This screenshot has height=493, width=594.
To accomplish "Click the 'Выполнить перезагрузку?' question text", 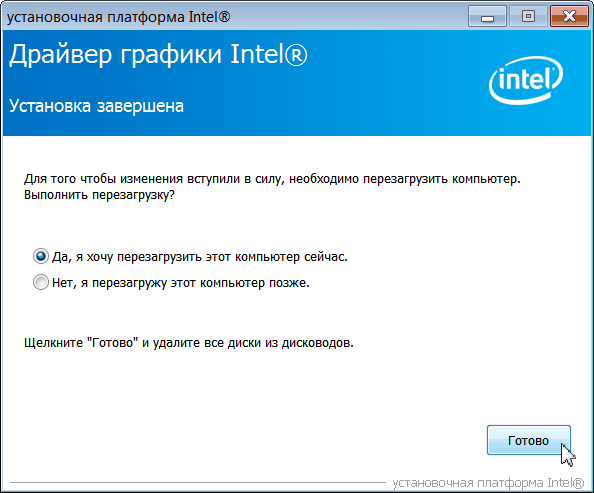I will pyautogui.click(x=99, y=195).
